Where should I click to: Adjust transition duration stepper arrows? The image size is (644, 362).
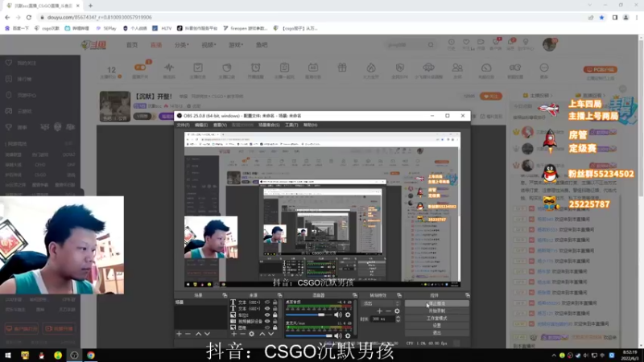click(x=398, y=319)
